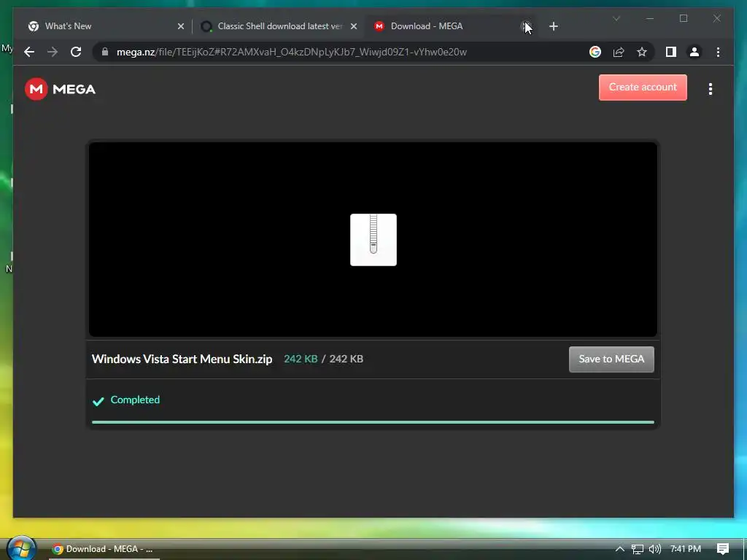Open Chrome's three-dot menu
The width and height of the screenshot is (747, 560).
[x=718, y=52]
